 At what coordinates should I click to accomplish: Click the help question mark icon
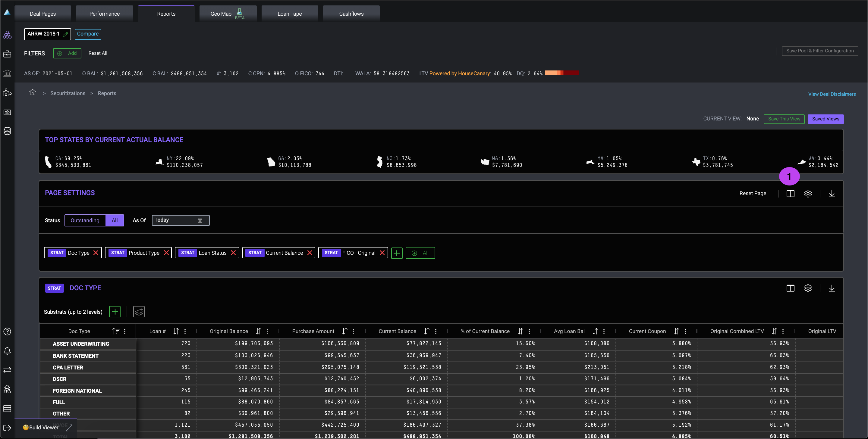tap(7, 332)
